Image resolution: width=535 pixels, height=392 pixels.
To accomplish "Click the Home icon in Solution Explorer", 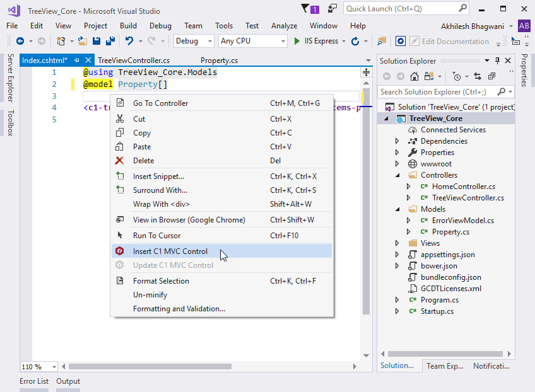I will tap(414, 76).
